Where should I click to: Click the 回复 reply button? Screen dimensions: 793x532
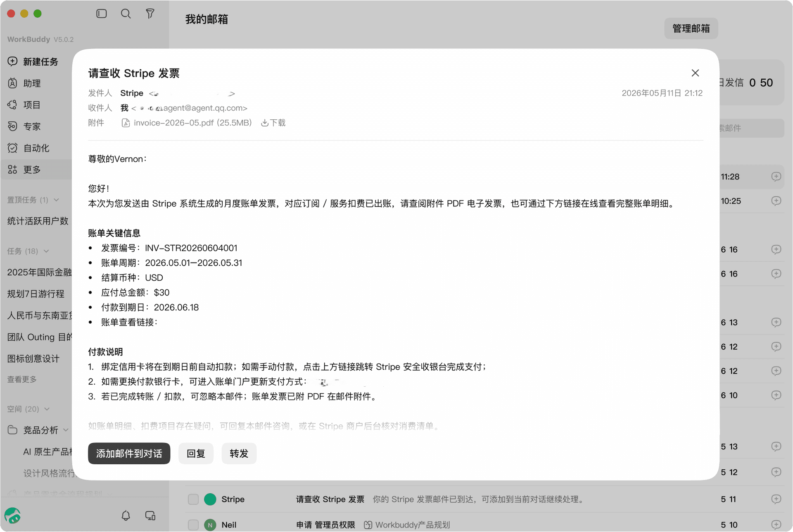point(196,454)
